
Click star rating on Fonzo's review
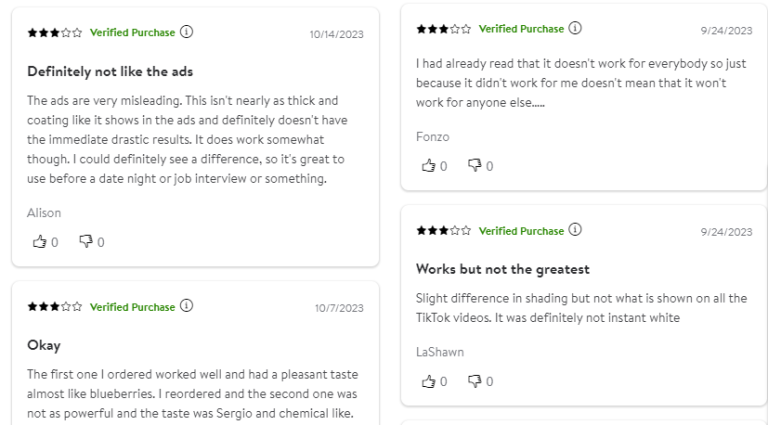(x=444, y=29)
